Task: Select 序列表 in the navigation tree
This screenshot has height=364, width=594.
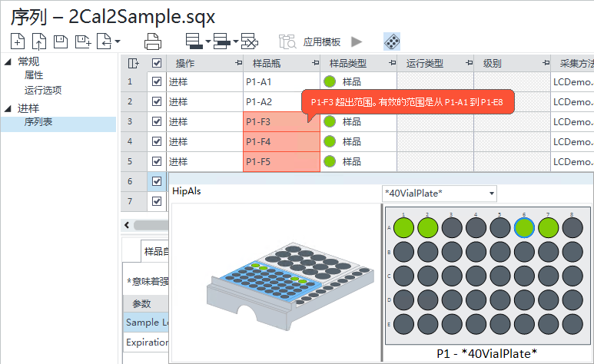Action: coord(38,122)
